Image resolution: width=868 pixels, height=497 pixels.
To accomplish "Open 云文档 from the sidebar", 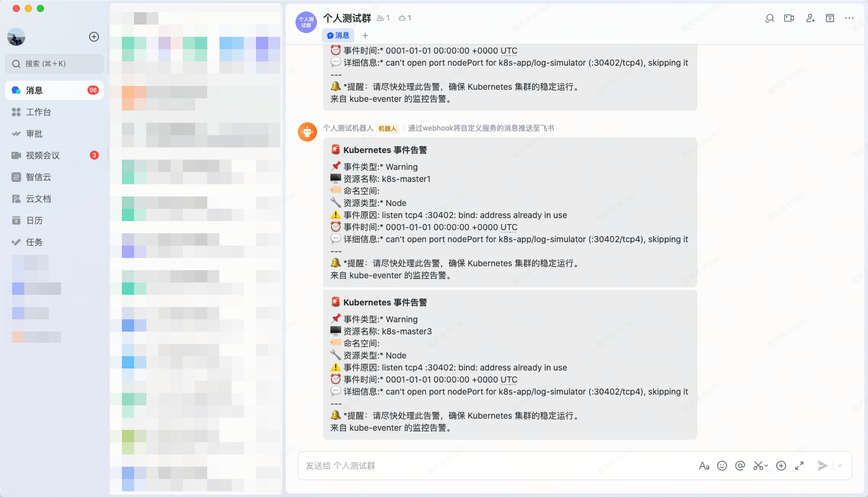I will pyautogui.click(x=39, y=199).
